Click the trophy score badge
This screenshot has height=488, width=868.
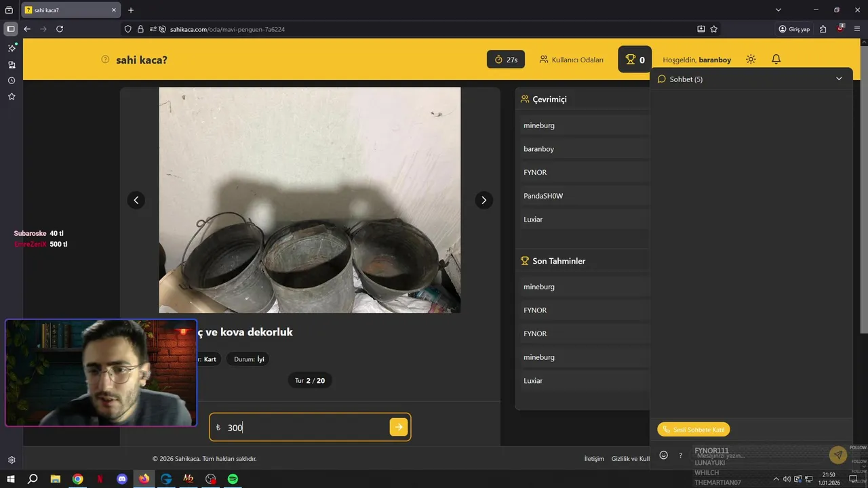635,60
